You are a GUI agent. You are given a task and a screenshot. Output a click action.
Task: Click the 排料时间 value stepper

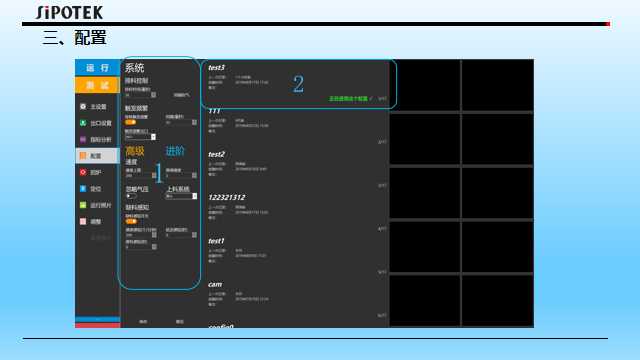click(x=153, y=95)
